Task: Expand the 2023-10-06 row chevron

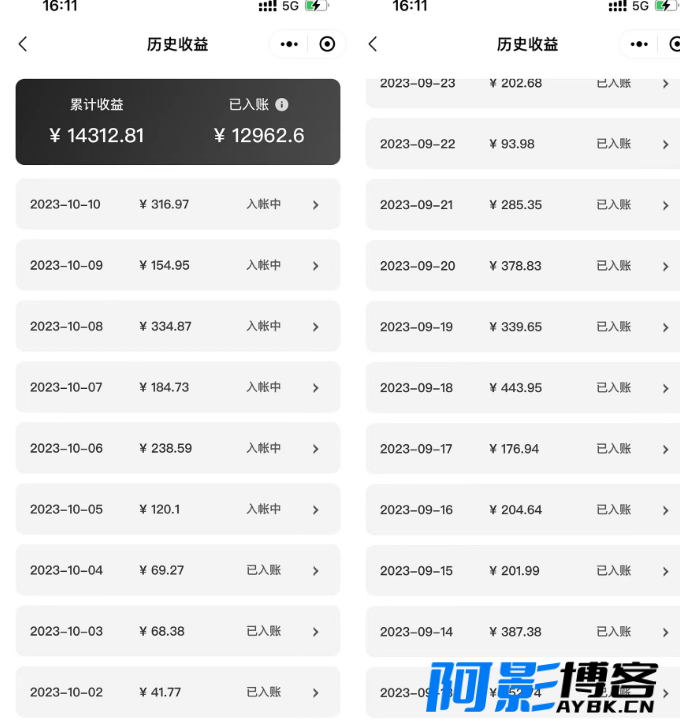Action: tap(316, 449)
